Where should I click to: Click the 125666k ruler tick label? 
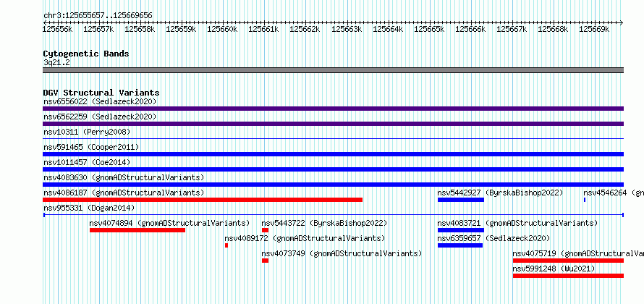tap(470, 29)
